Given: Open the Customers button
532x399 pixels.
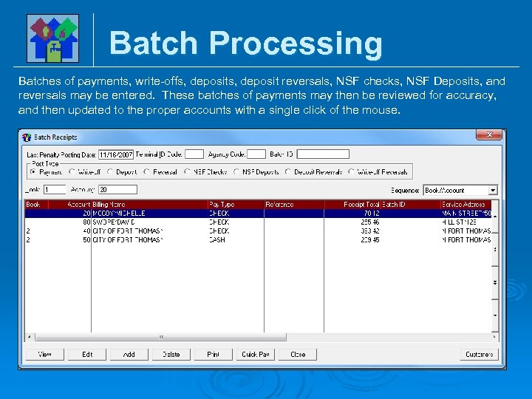Looking at the screenshot, I should tap(479, 354).
